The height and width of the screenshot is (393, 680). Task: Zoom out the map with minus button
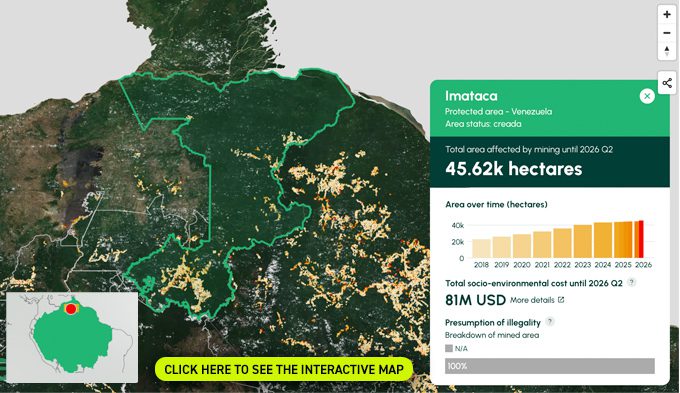(x=667, y=33)
